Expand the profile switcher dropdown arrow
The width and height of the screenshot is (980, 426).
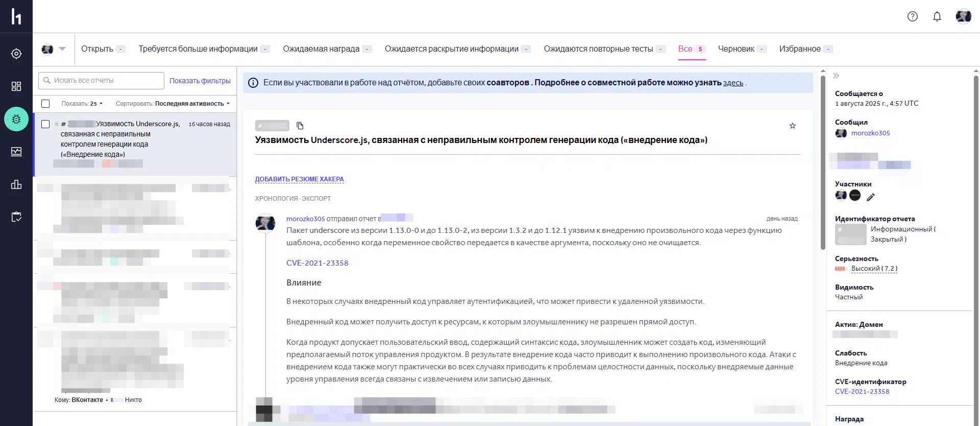62,49
